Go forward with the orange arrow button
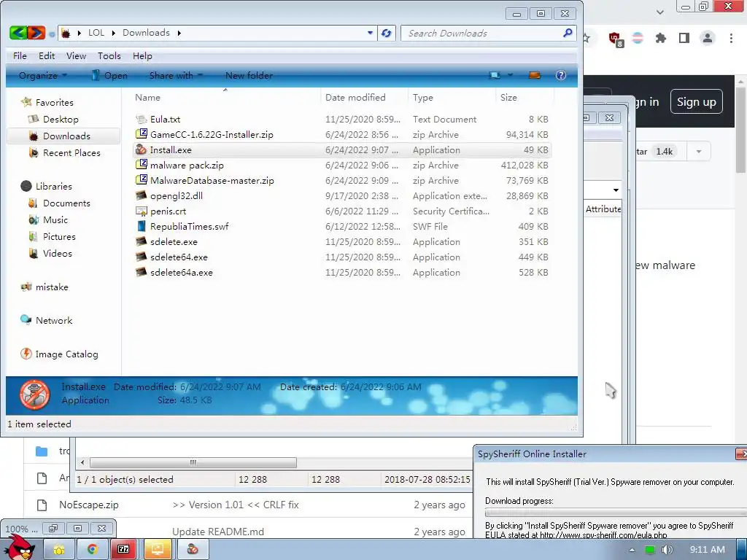The height and width of the screenshot is (560, 747). pos(36,33)
